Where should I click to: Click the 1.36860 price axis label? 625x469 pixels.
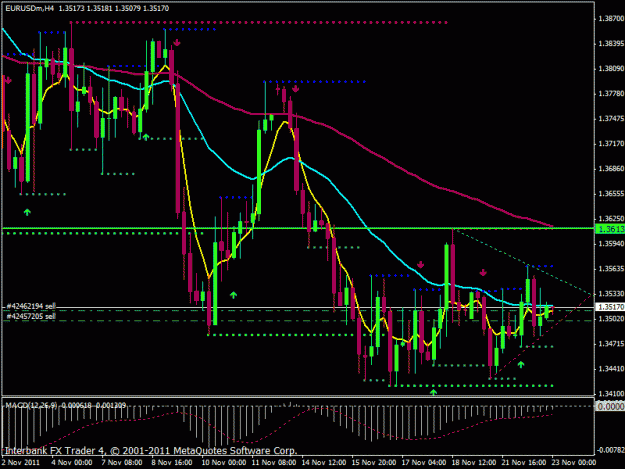pos(611,169)
